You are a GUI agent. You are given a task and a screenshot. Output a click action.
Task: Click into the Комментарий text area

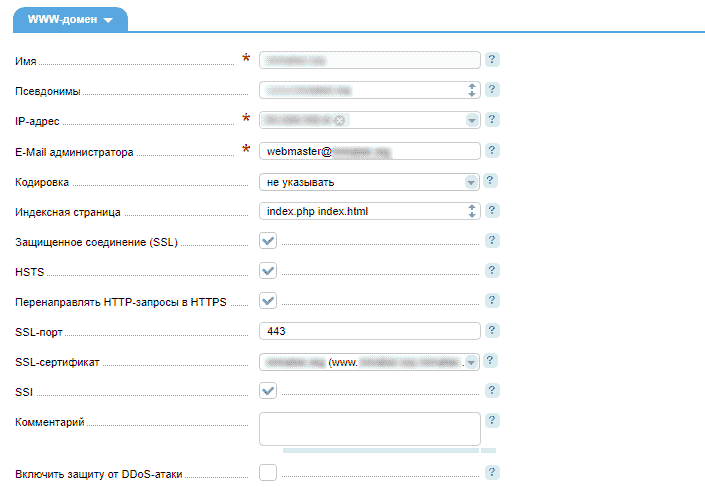tap(369, 428)
